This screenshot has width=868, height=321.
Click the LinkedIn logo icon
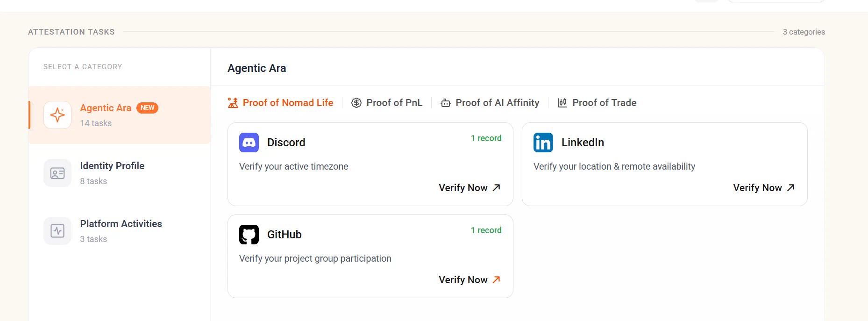tap(543, 143)
